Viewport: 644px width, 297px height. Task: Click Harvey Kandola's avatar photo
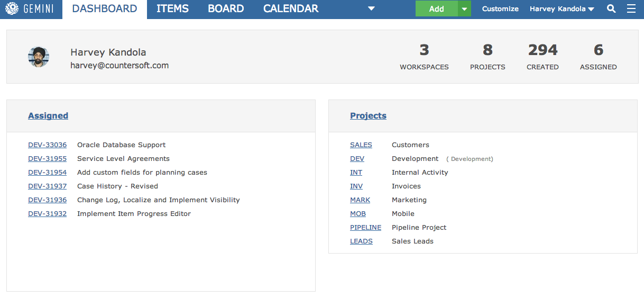(39, 57)
